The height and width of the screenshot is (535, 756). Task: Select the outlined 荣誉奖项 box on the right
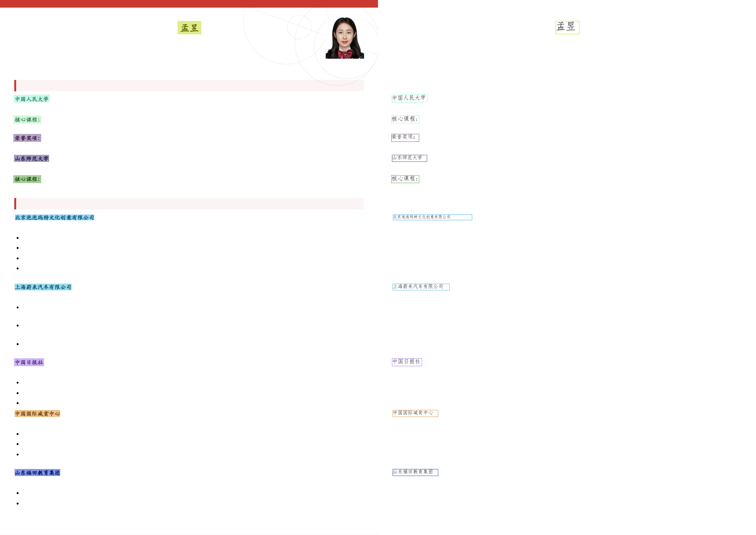(x=405, y=138)
